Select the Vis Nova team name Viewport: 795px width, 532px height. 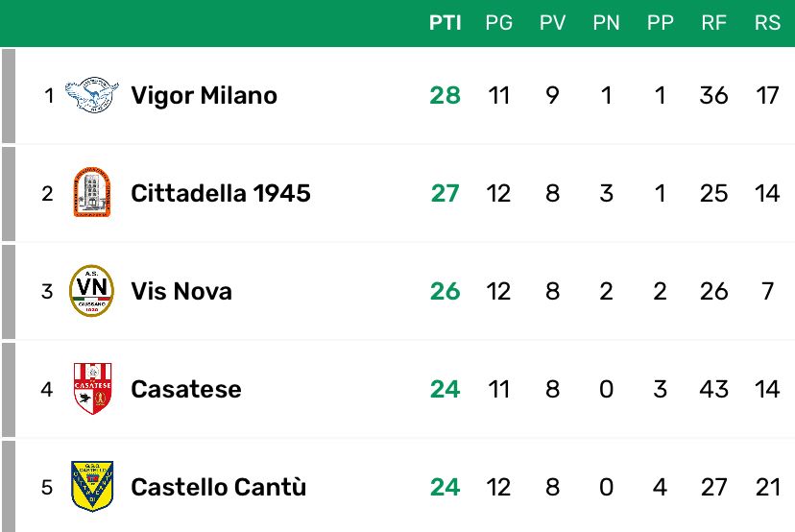coord(181,291)
